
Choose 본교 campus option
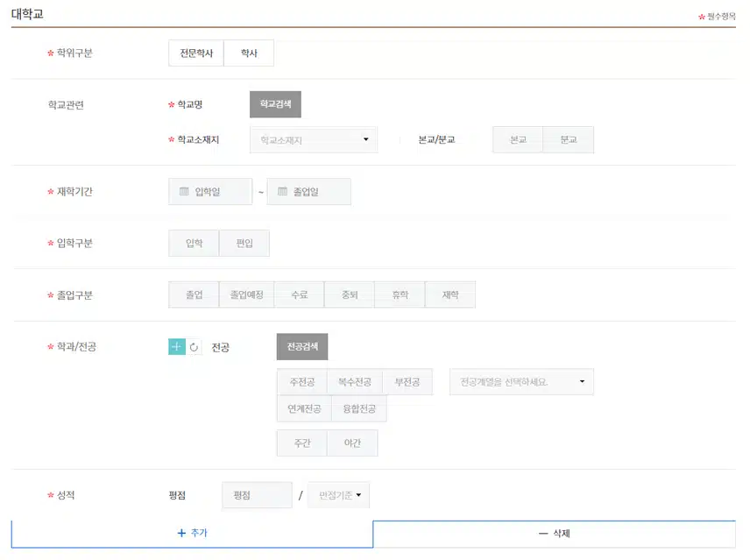[518, 139]
